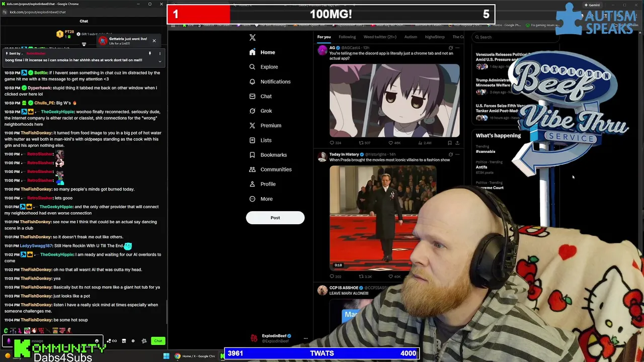Open Kick chat shop icon
Viewport: 644px width, 362px height.
click(124, 341)
